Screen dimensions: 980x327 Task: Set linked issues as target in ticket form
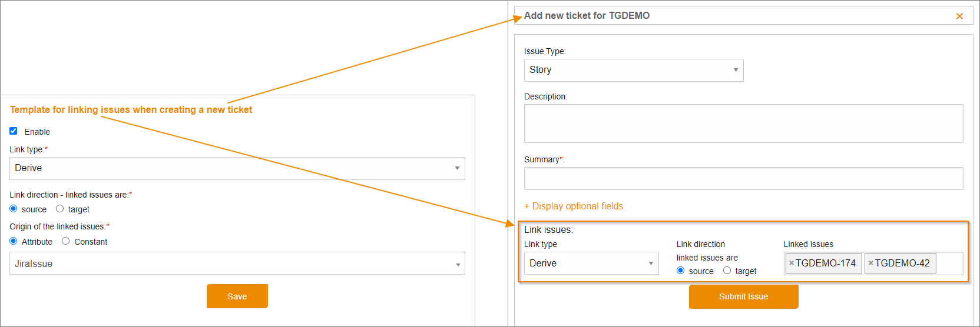[727, 271]
